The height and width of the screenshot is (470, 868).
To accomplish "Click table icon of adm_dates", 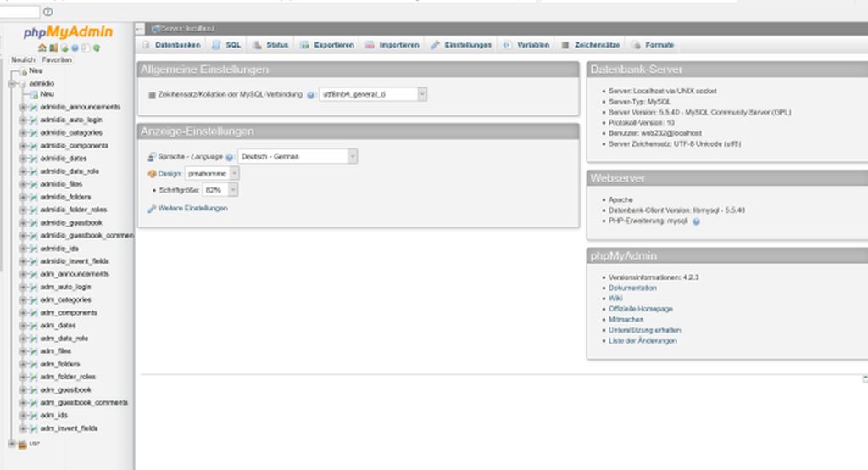I will [33, 326].
